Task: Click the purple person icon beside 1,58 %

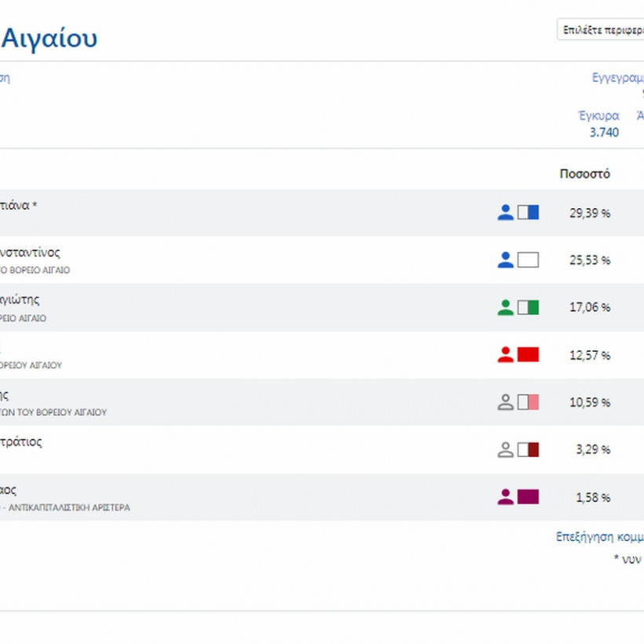Action: [505, 497]
